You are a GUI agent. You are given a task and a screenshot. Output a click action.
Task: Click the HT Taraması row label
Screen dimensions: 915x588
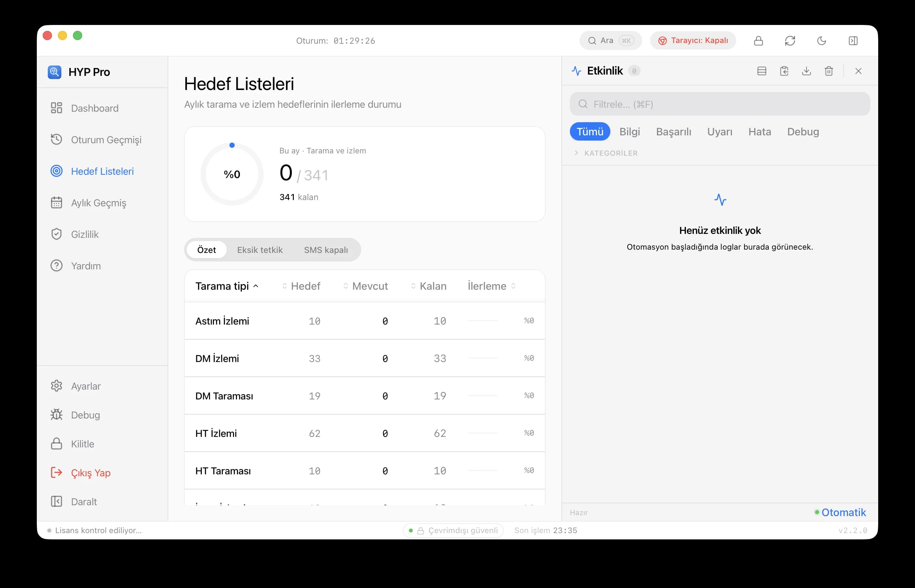point(223,471)
